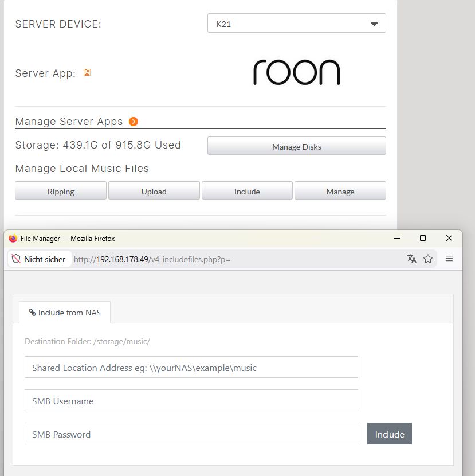The width and height of the screenshot is (475, 476).
Task: Switch to the Include from NAS tab
Action: pyautogui.click(x=65, y=313)
